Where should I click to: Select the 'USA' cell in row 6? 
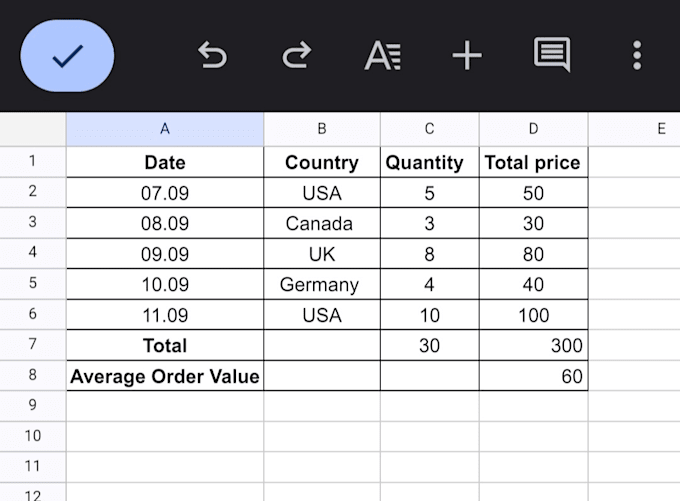point(322,315)
